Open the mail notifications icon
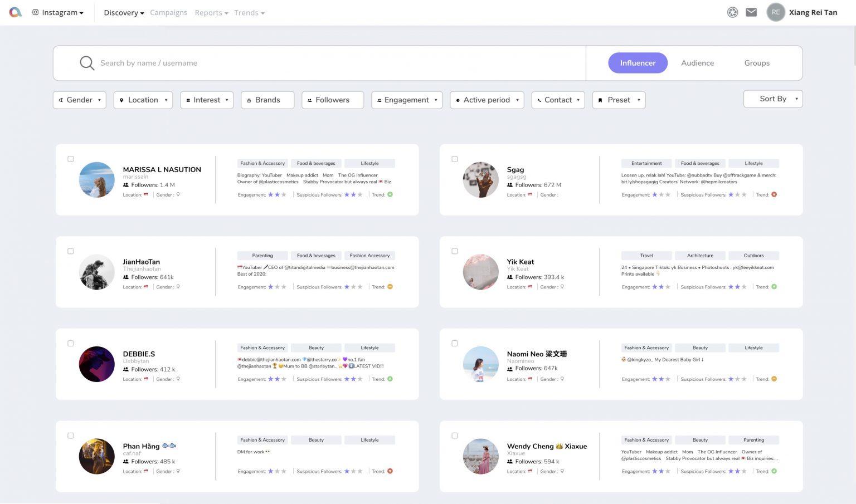Image resolution: width=856 pixels, height=504 pixels. pyautogui.click(x=751, y=12)
